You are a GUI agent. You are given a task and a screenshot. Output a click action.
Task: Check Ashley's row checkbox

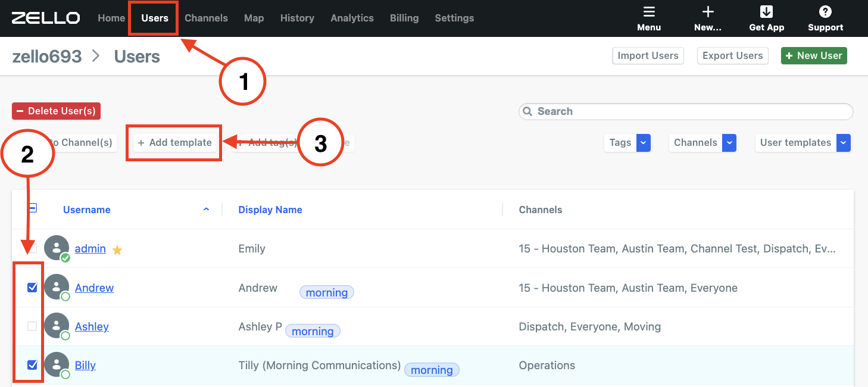point(32,326)
